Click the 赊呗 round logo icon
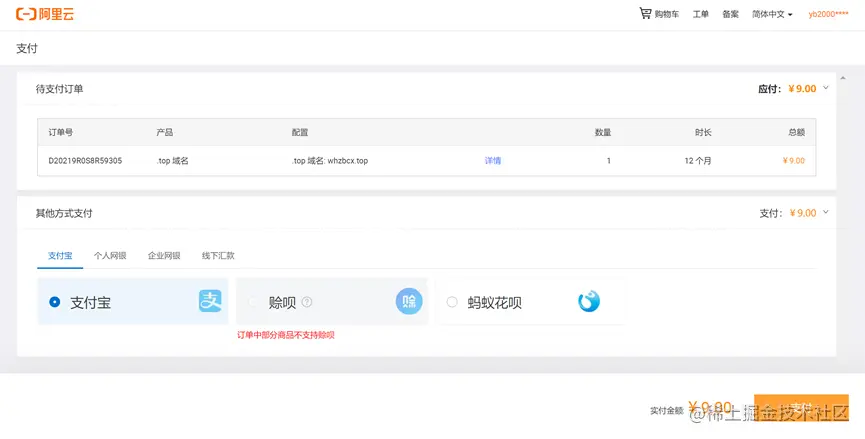Screen dimensions: 865x439 [x=409, y=302]
